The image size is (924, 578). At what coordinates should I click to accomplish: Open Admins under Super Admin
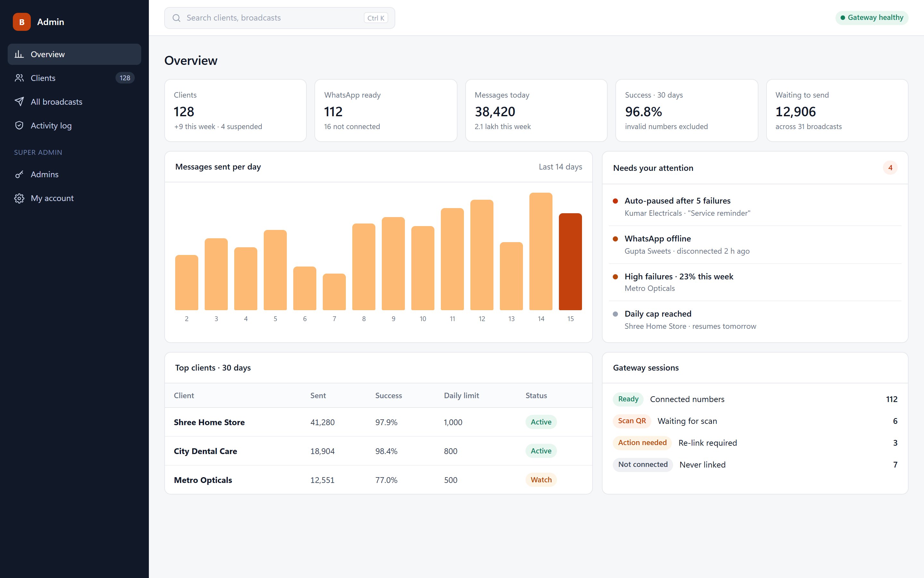tap(74, 174)
